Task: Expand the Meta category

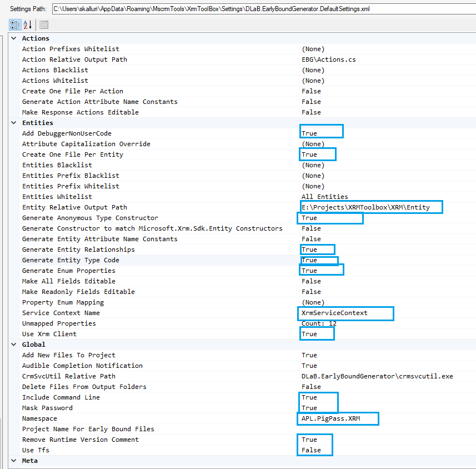Action: pos(13,460)
